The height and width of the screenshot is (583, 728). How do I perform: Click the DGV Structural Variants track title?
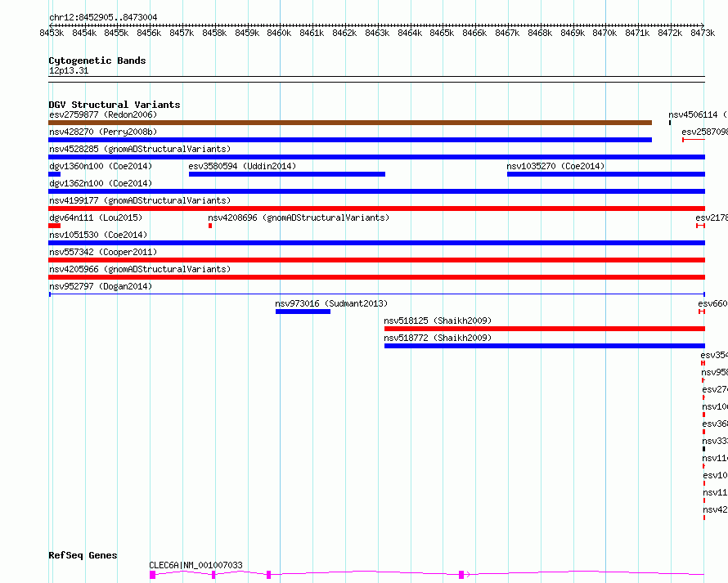pyautogui.click(x=114, y=105)
